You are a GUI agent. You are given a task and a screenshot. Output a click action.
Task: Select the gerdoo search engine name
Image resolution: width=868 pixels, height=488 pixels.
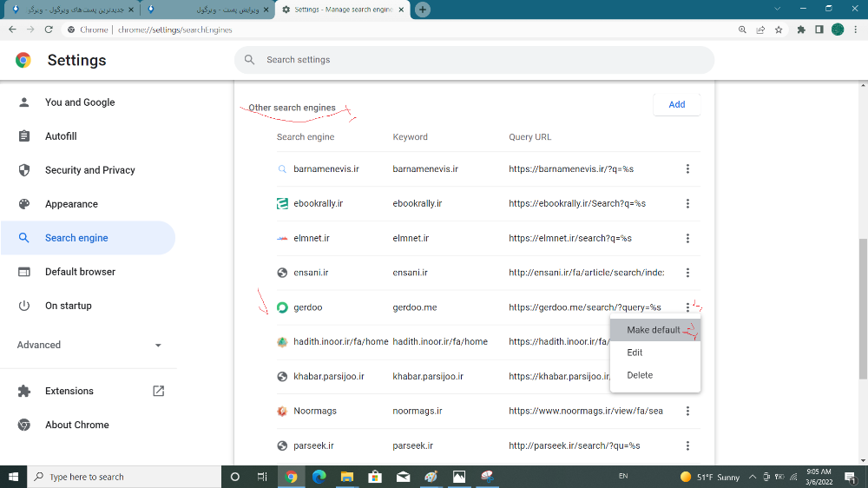click(308, 307)
